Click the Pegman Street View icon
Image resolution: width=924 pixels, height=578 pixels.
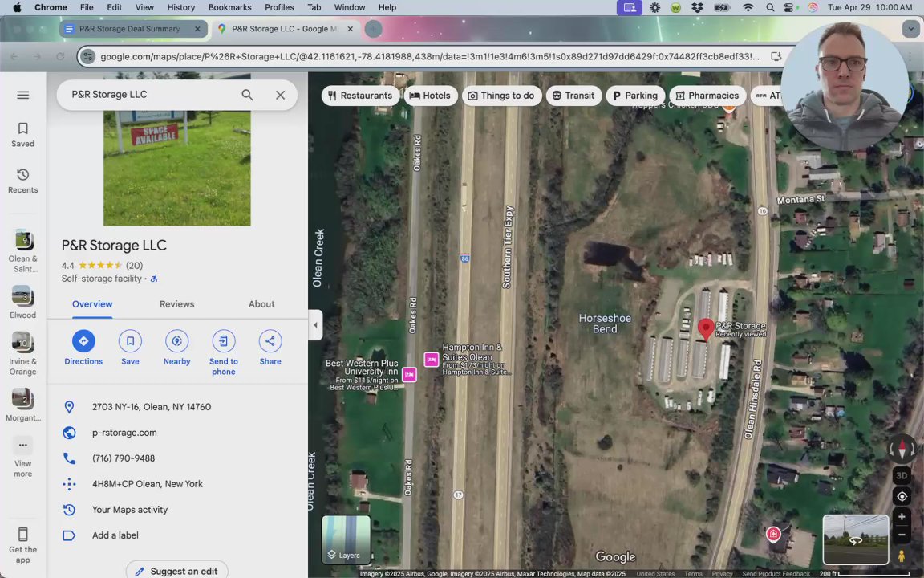[902, 556]
